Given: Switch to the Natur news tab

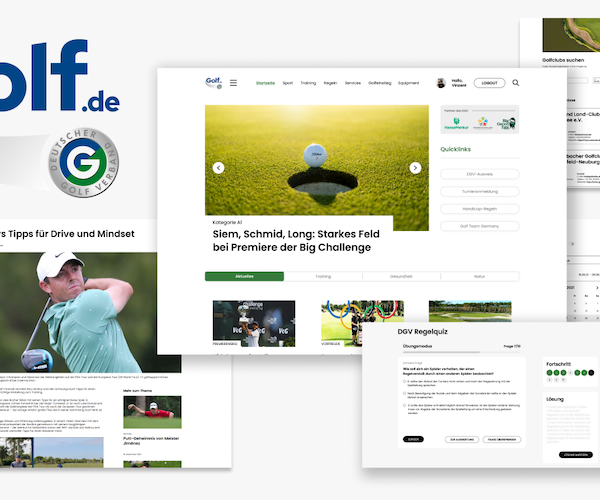Looking at the screenshot, I should click(x=480, y=276).
